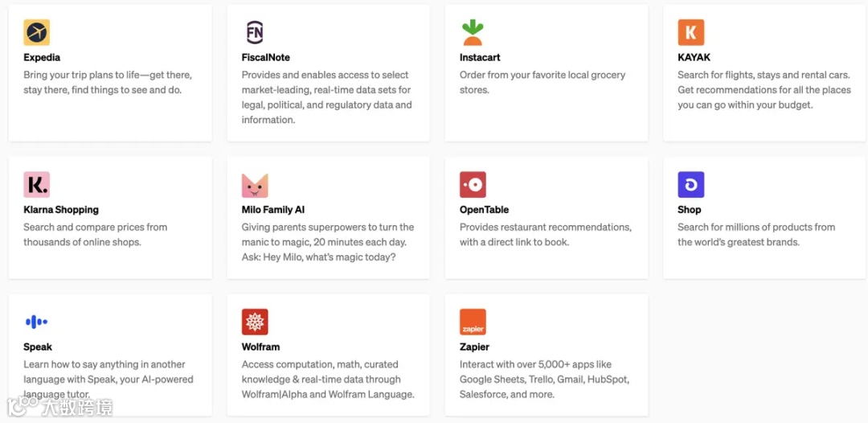Open the Zapier title link
The width and height of the screenshot is (868, 423).
click(474, 347)
